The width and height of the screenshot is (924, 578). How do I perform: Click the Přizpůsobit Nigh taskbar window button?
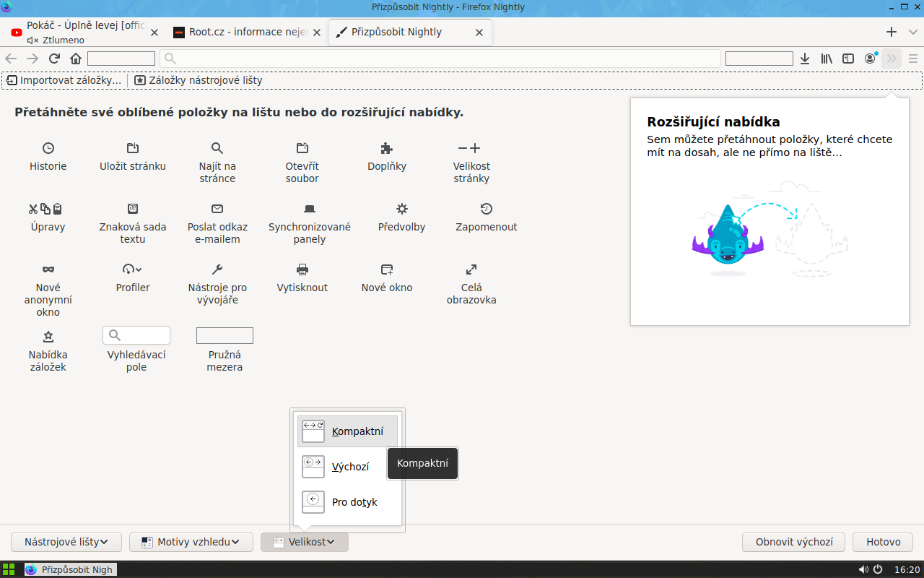click(71, 569)
